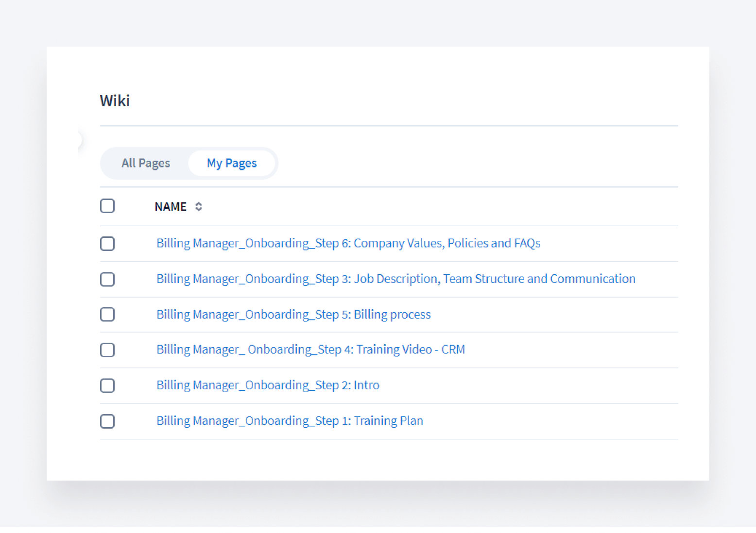Switch to the All Pages tab
This screenshot has height=533, width=756.
click(x=145, y=163)
